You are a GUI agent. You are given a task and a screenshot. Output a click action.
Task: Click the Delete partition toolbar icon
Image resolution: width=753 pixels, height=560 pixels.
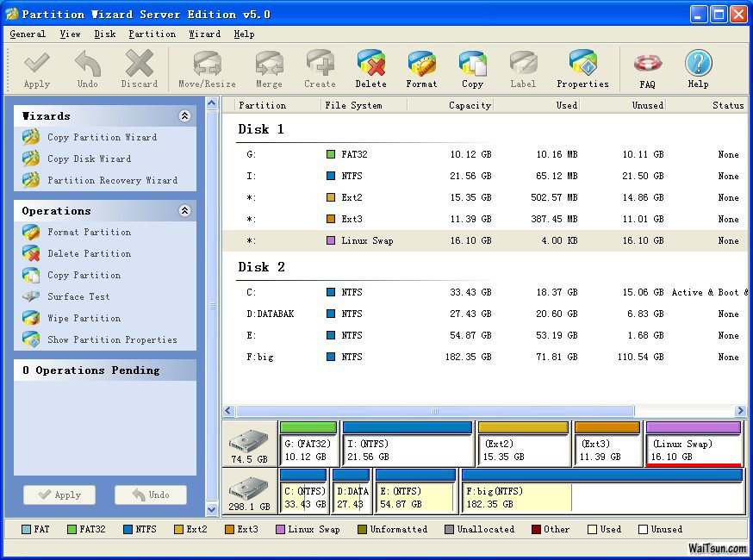[x=370, y=68]
